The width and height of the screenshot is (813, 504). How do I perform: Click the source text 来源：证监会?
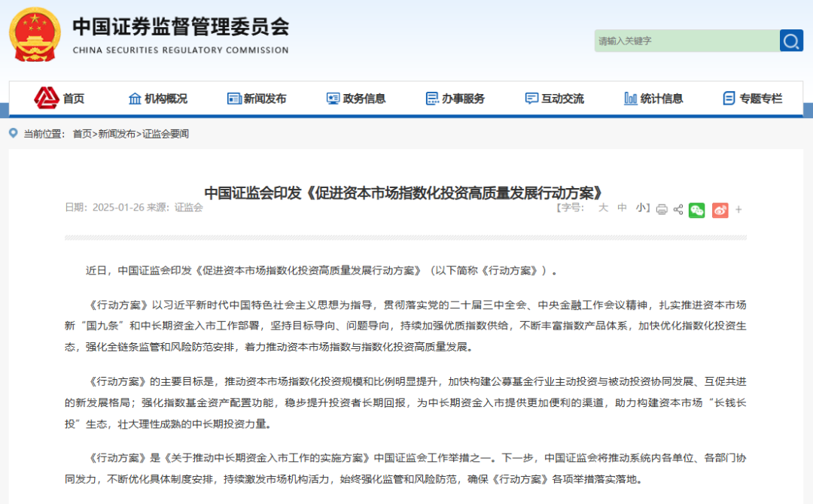pos(175,207)
